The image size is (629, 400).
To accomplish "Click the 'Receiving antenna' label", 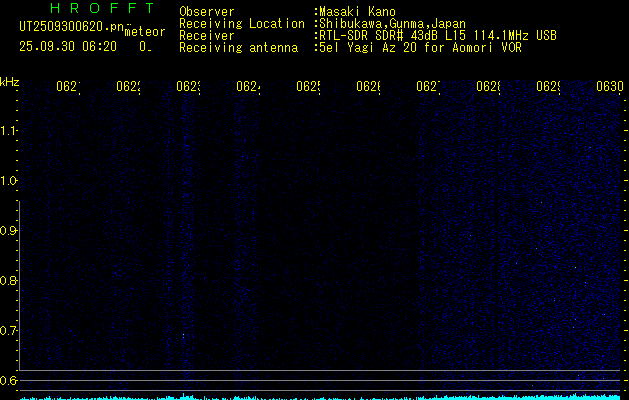I will (238, 48).
